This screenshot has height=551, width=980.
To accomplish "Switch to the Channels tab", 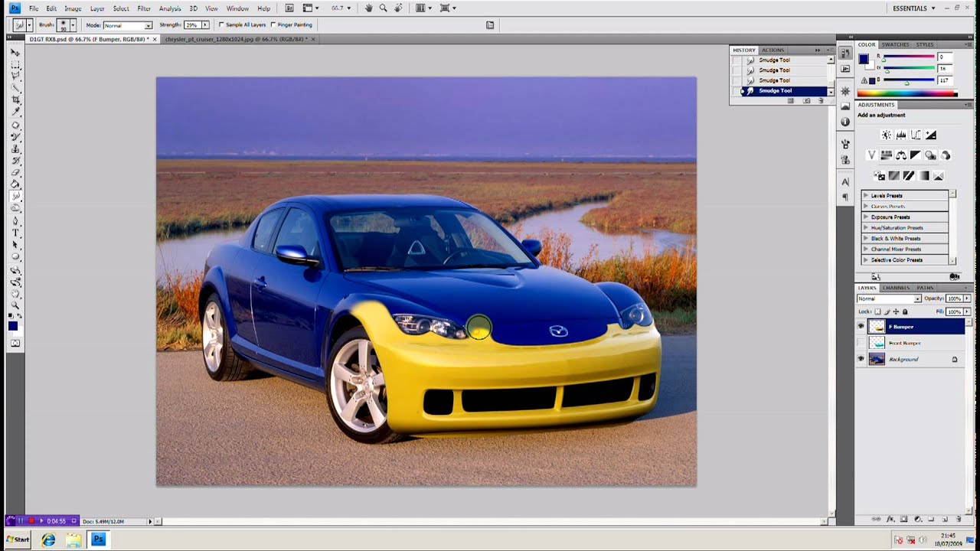I will (x=896, y=288).
